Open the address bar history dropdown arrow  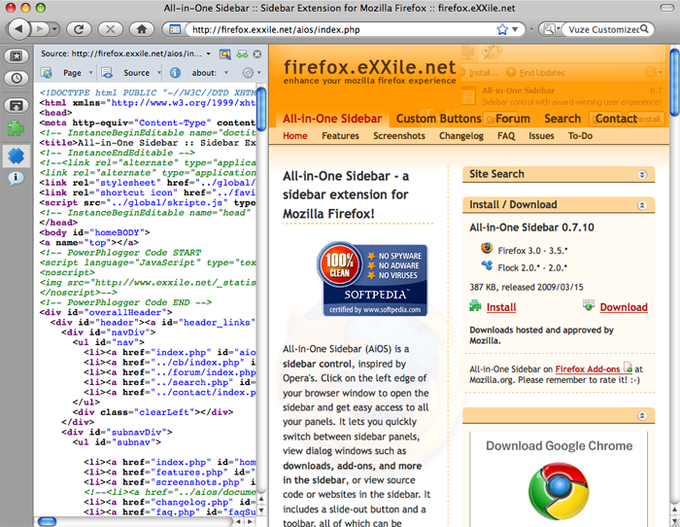(515, 29)
